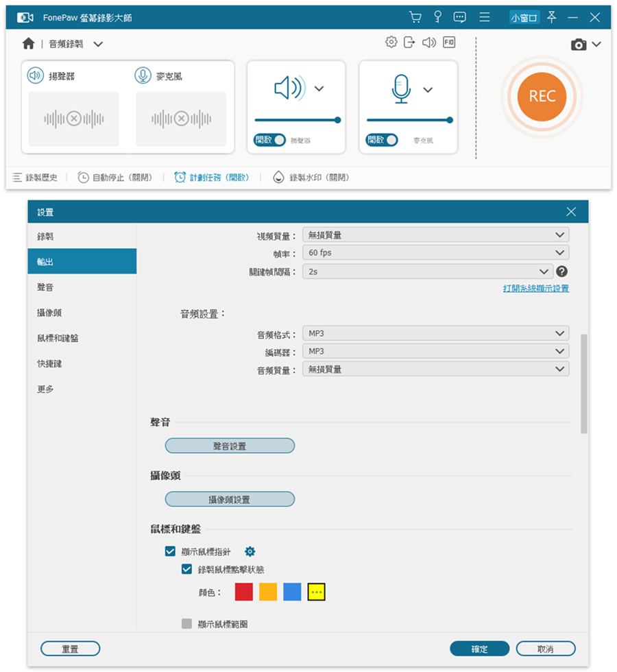
Task: Open the feedback chat bubble icon
Action: click(x=460, y=17)
